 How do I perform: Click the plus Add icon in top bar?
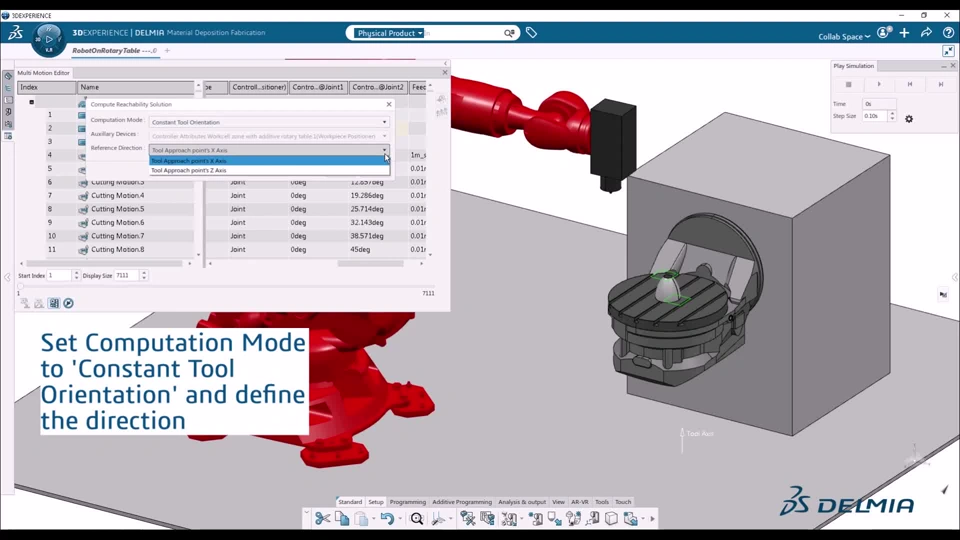pyautogui.click(x=904, y=33)
